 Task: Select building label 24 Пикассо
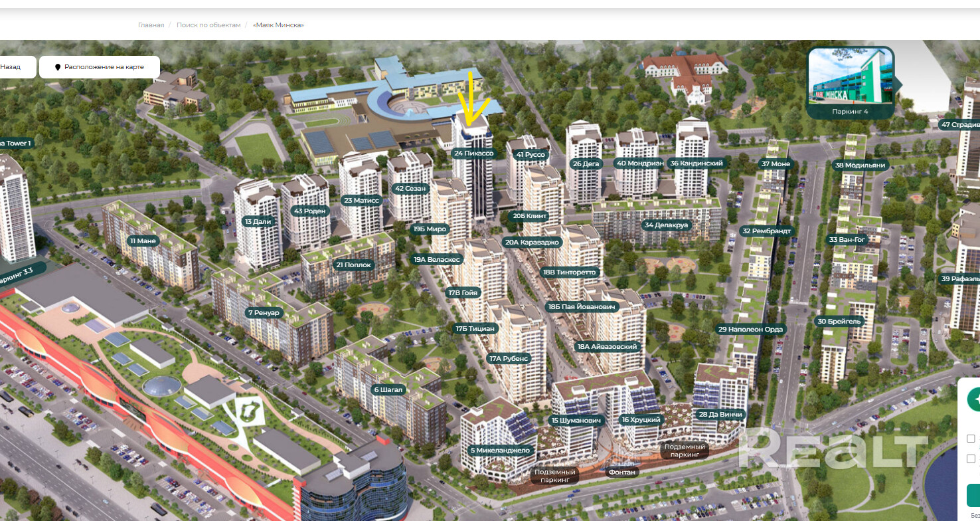[x=473, y=154]
